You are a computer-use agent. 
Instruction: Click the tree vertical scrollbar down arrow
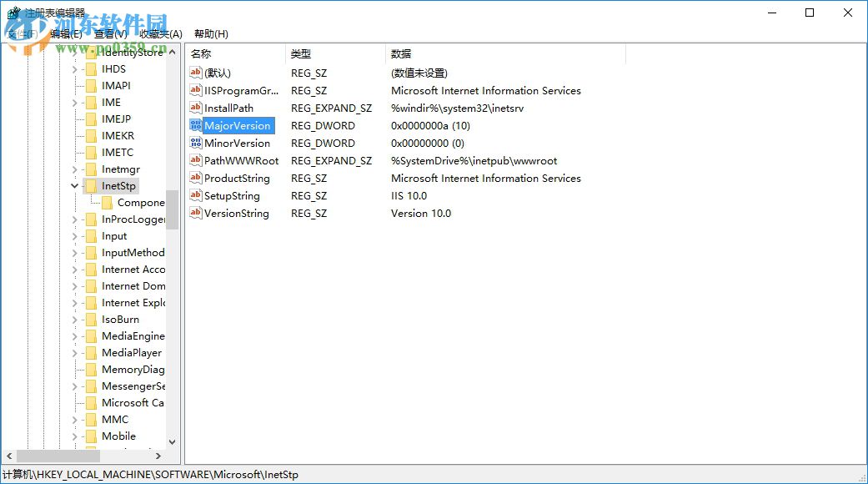(172, 442)
